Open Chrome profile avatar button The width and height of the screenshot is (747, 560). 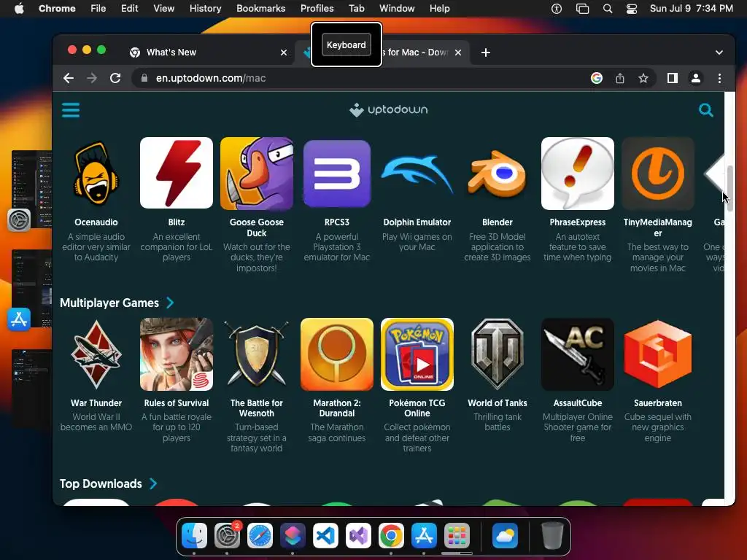click(695, 78)
